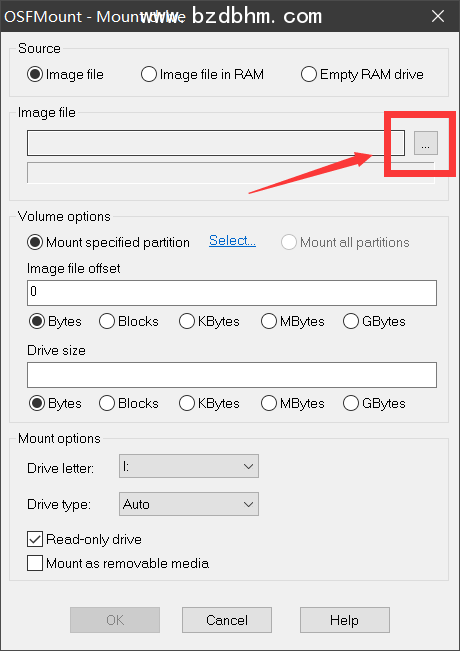The width and height of the screenshot is (460, 651).
Task: Close the OSFMount dialog window
Action: [438, 16]
